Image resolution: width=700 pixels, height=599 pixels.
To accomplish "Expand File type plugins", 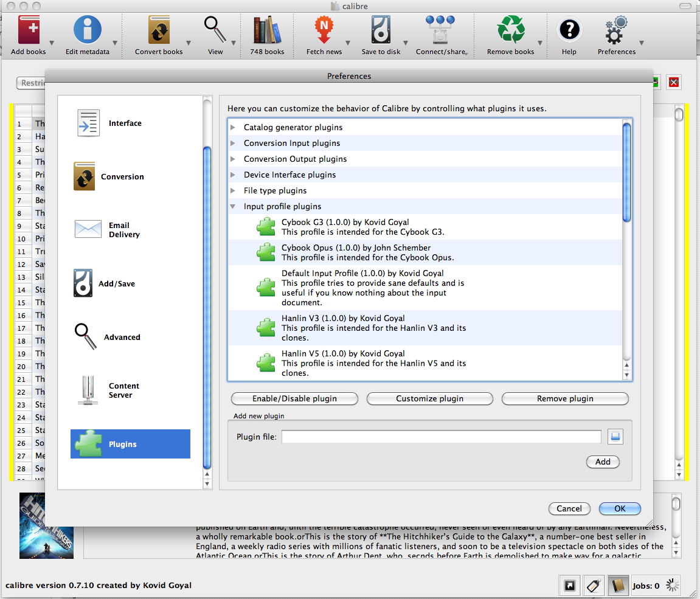I will pyautogui.click(x=232, y=190).
